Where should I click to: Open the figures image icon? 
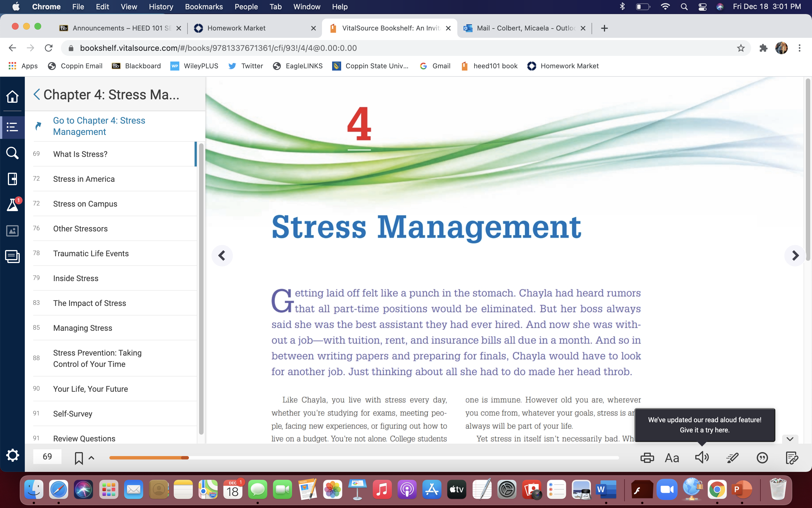[12, 231]
